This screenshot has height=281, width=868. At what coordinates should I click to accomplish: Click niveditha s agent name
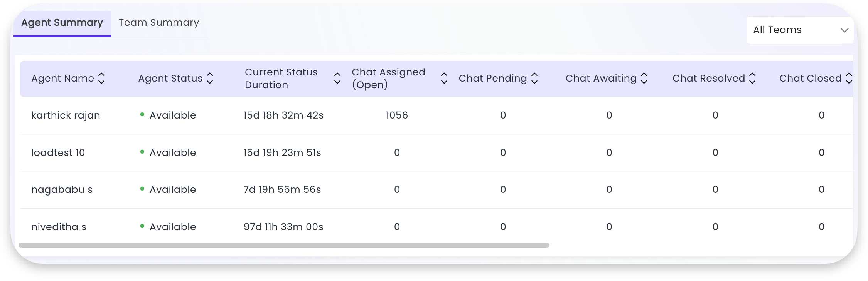pos(59,227)
